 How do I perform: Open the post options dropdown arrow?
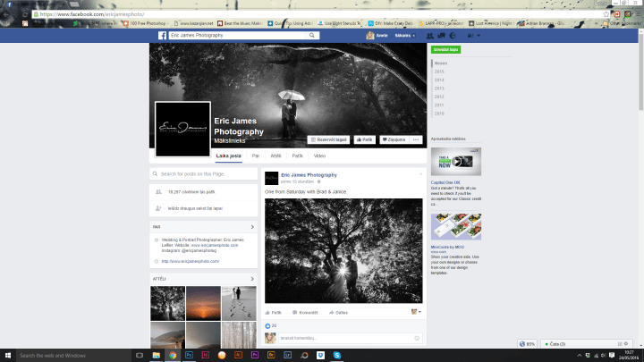419,175
